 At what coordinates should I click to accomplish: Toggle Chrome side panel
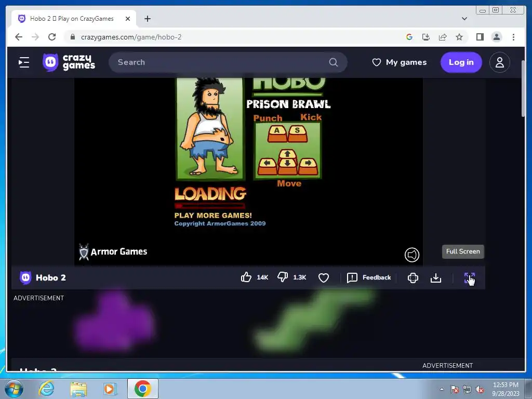tap(480, 37)
